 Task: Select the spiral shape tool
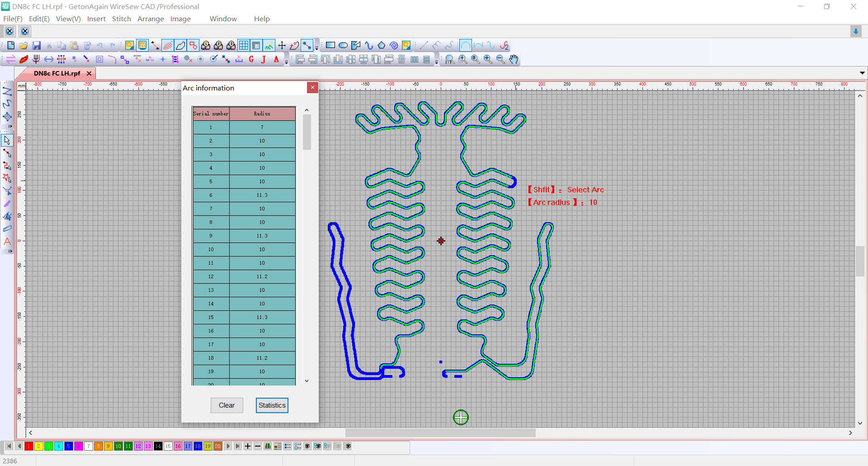coord(394,46)
